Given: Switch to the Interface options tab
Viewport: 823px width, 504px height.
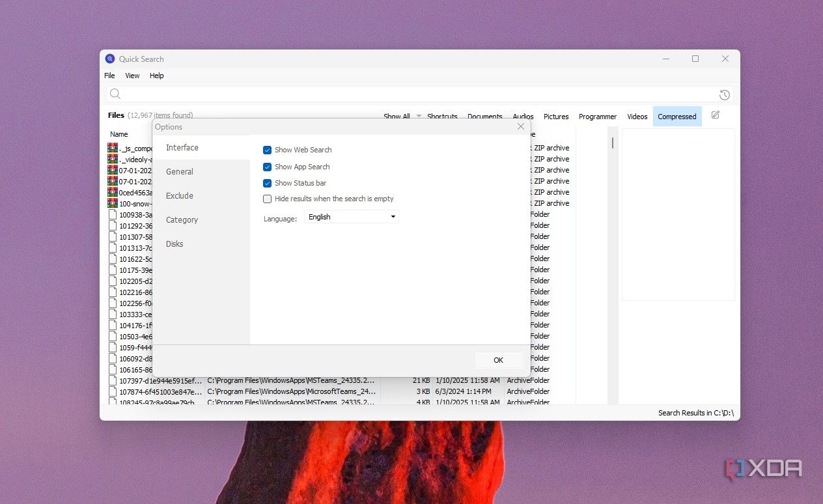Looking at the screenshot, I should tap(201, 148).
